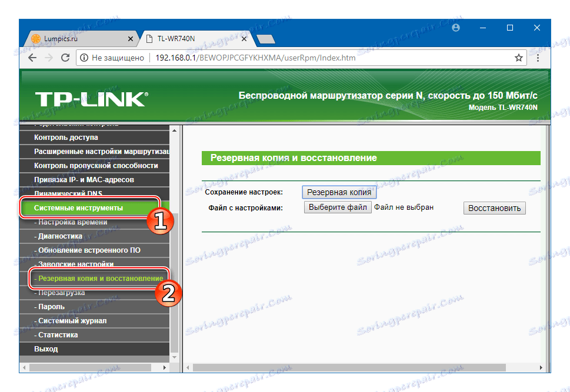Click the sidebar scroll up arrow
Screen dimensions: 570x392
[175, 130]
